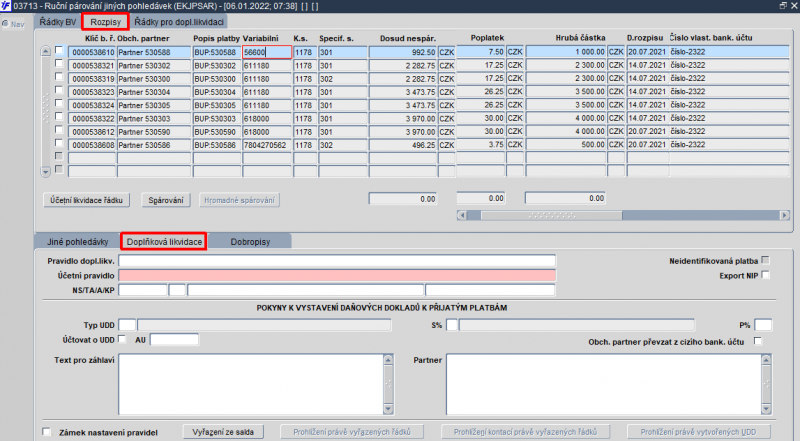The width and height of the screenshot is (800, 441).
Task: Click the Typ UDD code field
Action: click(127, 325)
